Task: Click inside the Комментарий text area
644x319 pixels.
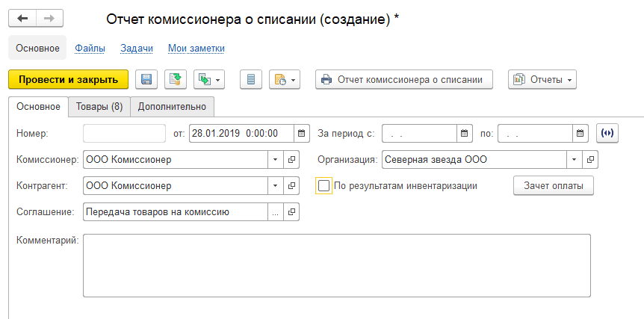Action: pyautogui.click(x=336, y=265)
